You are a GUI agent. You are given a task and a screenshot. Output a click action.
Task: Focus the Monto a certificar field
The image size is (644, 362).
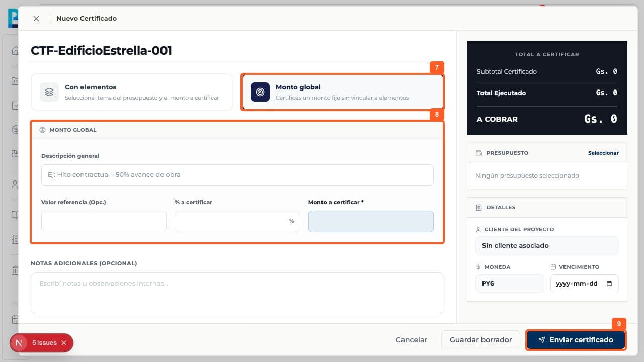371,221
